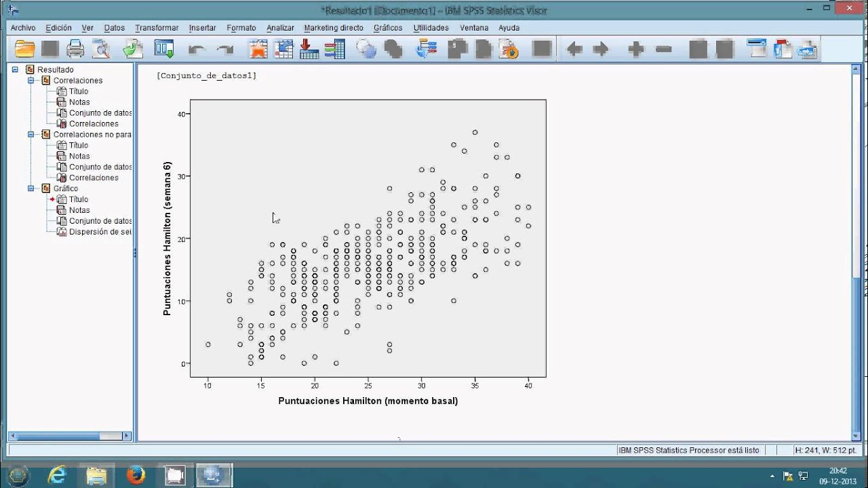Viewport: 868px width, 488px height.
Task: Open the Analizar menu
Action: [x=280, y=28]
